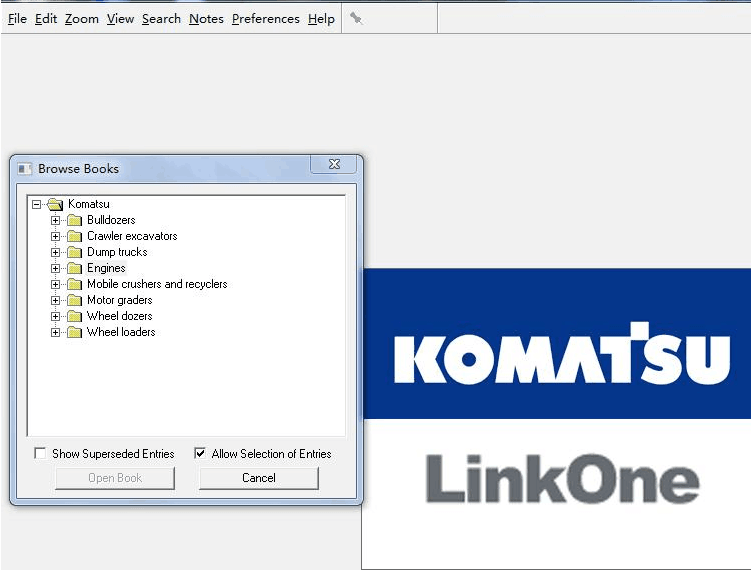The height and width of the screenshot is (570, 756).
Task: Expand the Wheel dozers node
Action: click(55, 316)
